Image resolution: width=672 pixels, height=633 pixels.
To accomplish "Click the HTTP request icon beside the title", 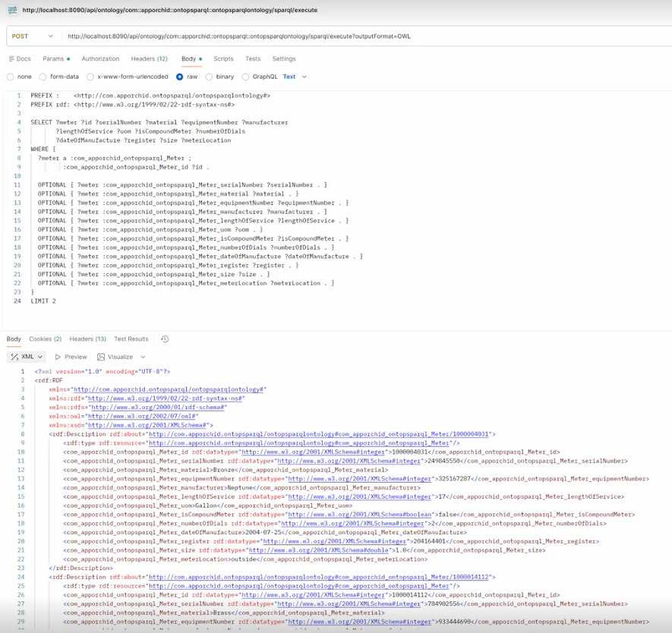I will pos(12,10).
